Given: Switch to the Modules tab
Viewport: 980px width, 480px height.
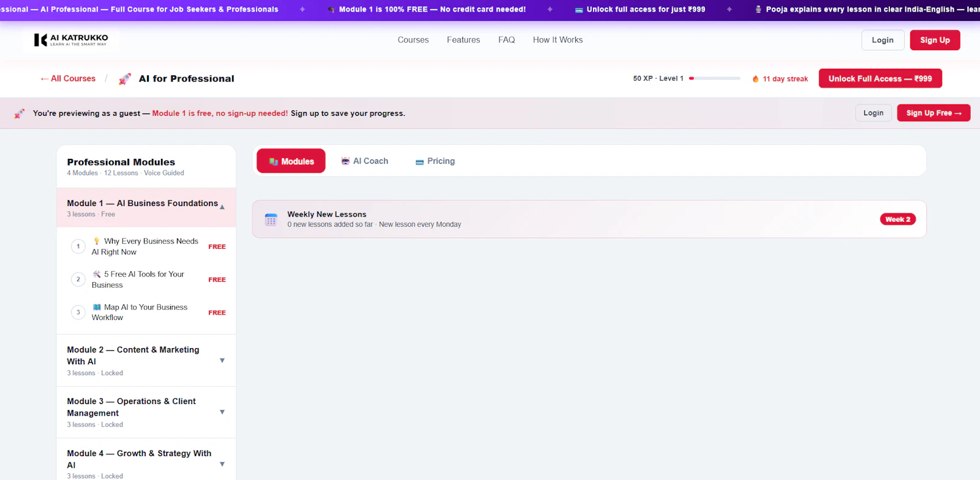Looking at the screenshot, I should [x=291, y=161].
